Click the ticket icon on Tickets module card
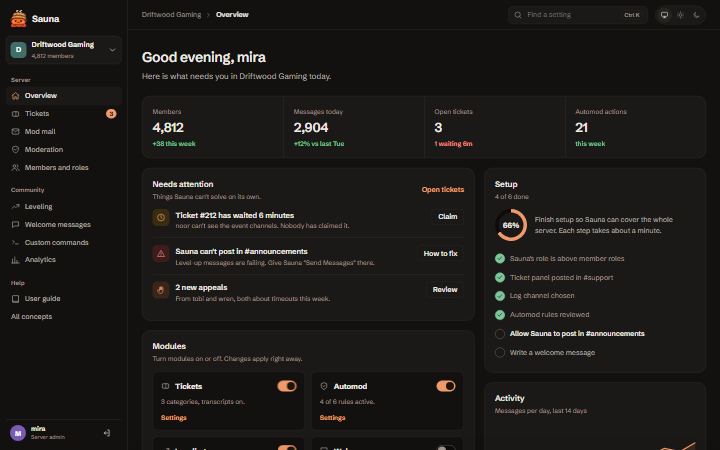The image size is (720, 450). [x=166, y=386]
